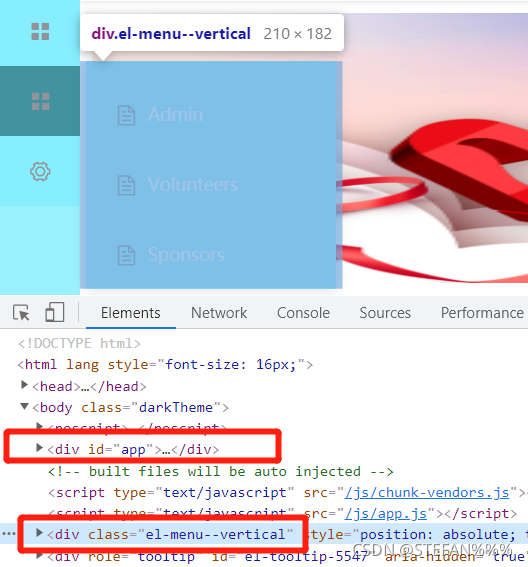Open the gear settings icon in sidebar
Image resolution: width=528 pixels, height=567 pixels.
40,171
